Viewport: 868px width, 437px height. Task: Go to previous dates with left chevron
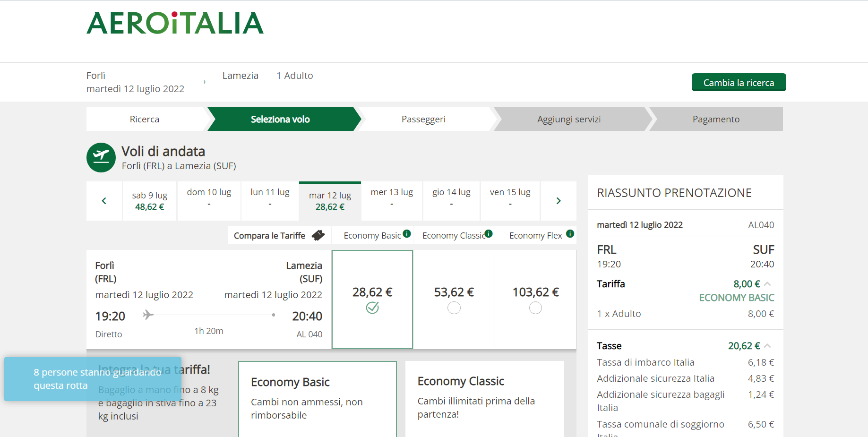(x=104, y=201)
